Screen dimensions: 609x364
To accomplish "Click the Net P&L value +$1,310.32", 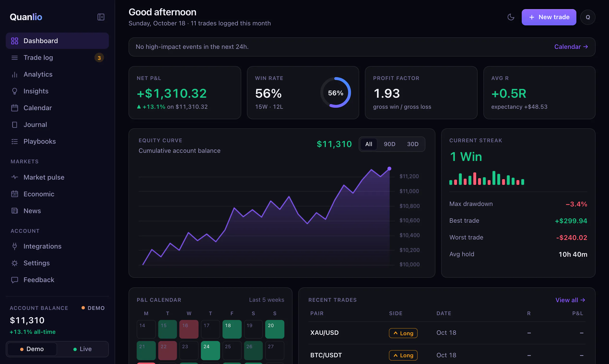I will click(172, 93).
